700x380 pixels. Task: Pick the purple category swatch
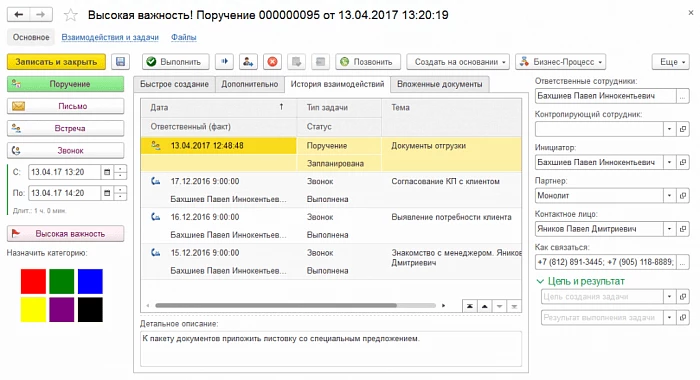(x=62, y=309)
